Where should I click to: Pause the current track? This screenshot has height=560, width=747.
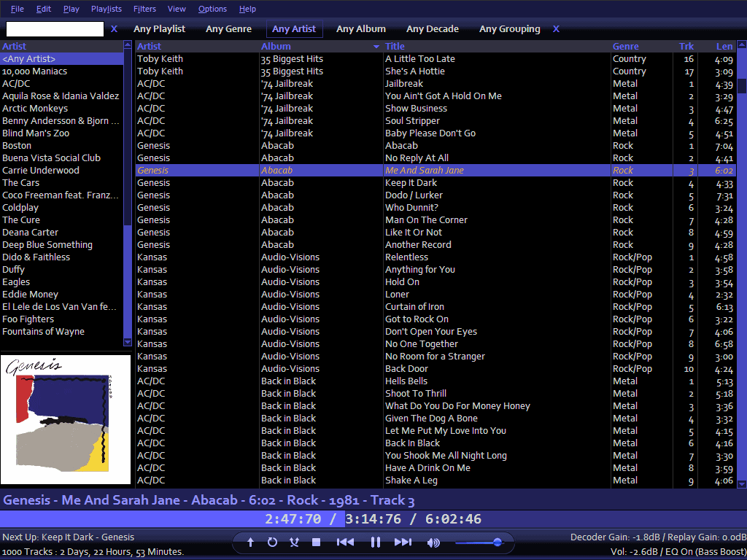tap(376, 542)
